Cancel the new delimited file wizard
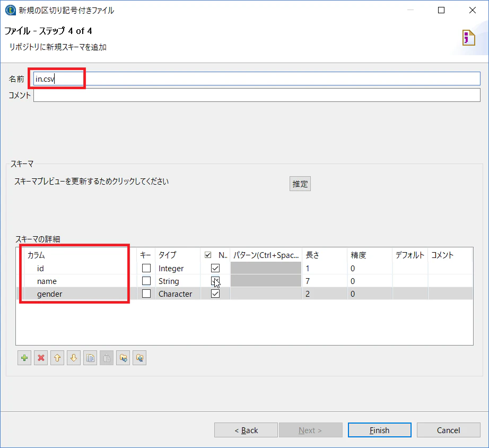This screenshot has height=448, width=489. tap(449, 430)
